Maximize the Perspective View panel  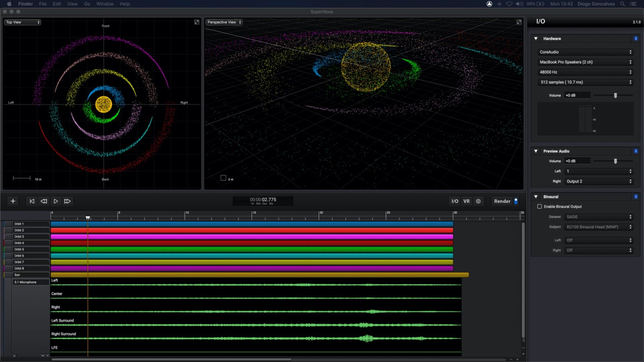pos(519,22)
